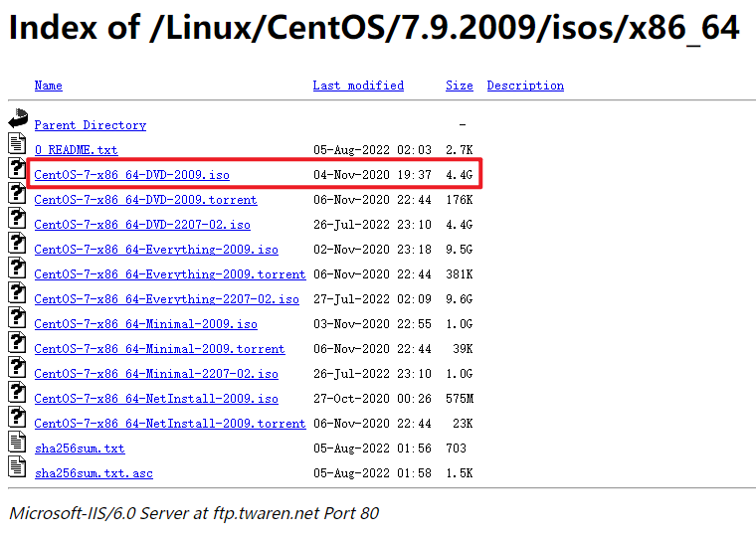Image resolution: width=756 pixels, height=540 pixels.
Task: Click the file icon beside Everything-2009.iso
Action: point(17,243)
